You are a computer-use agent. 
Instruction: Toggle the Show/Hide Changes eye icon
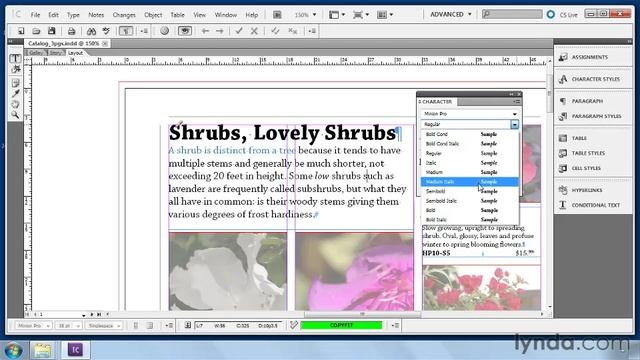coord(185,31)
